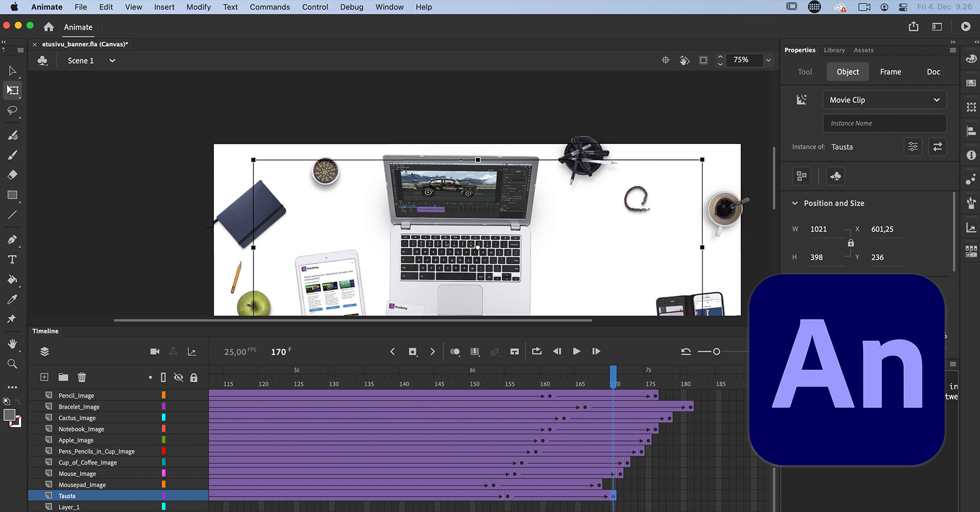The height and width of the screenshot is (512, 980).
Task: Switch to the Doc properties tab
Action: pos(933,72)
